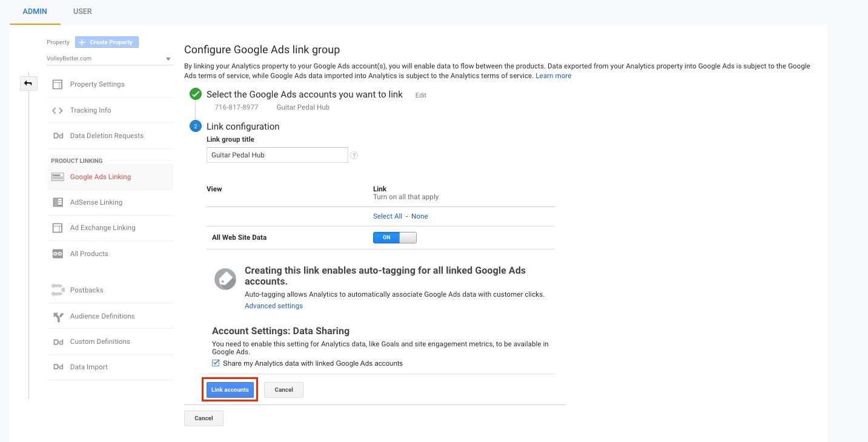Click the Dd icon beside Data Deletion Requests
The image size is (868, 442).
(x=58, y=136)
